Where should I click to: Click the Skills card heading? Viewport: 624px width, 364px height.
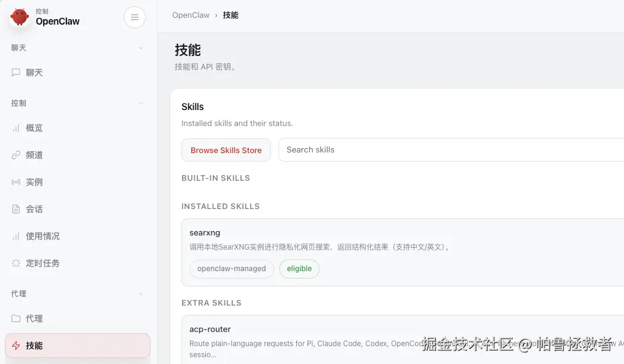pyautogui.click(x=192, y=106)
